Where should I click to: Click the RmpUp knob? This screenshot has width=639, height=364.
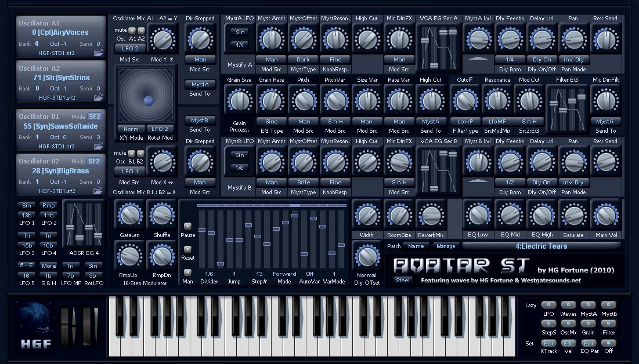click(x=129, y=257)
